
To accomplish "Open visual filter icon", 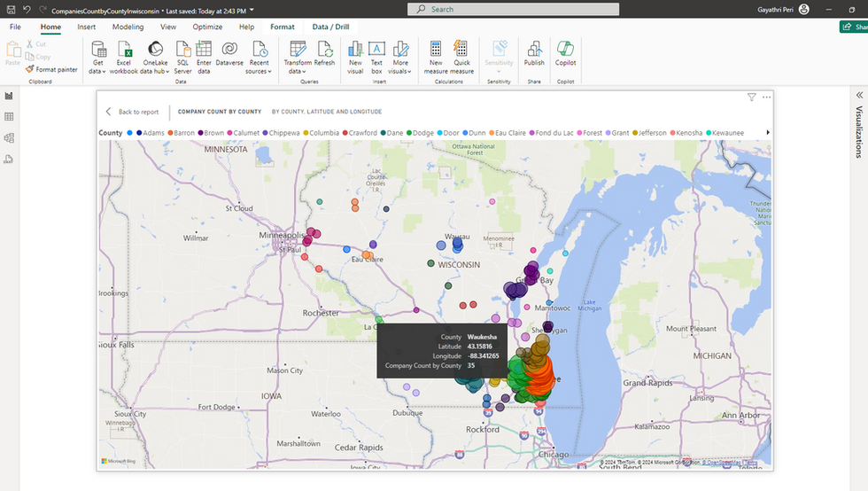I will coord(751,97).
